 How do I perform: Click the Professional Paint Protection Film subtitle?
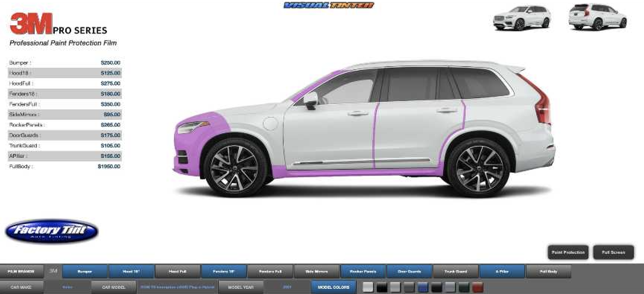(x=63, y=43)
